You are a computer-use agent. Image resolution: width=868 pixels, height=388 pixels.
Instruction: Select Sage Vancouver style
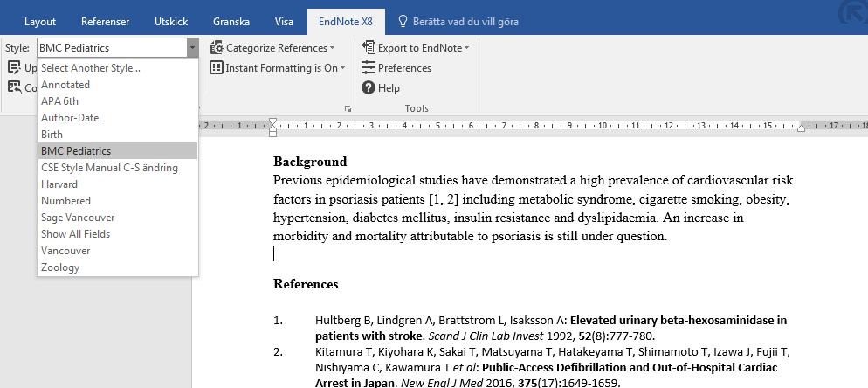pos(118,218)
